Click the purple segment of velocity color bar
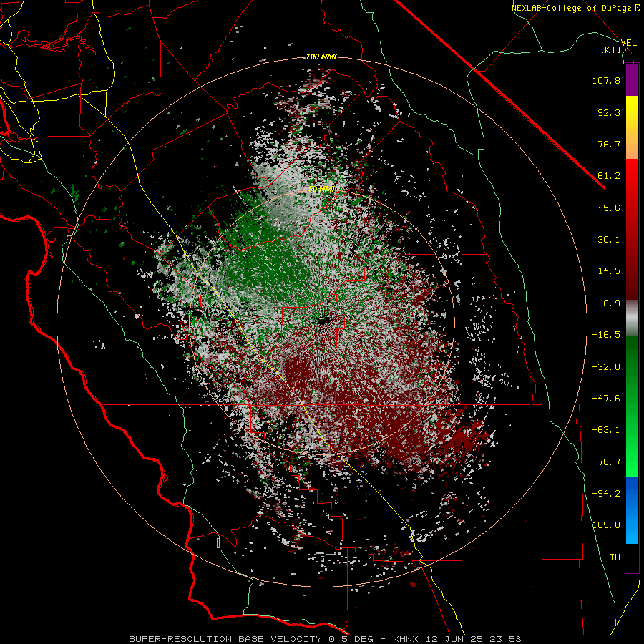The width and height of the screenshot is (644, 644). pyautogui.click(x=632, y=80)
